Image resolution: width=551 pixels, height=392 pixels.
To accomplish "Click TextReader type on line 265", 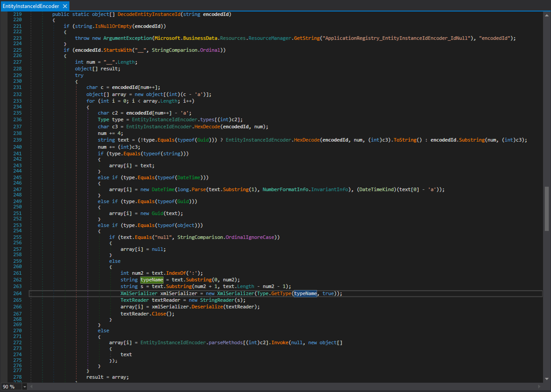I will (x=135, y=300).
